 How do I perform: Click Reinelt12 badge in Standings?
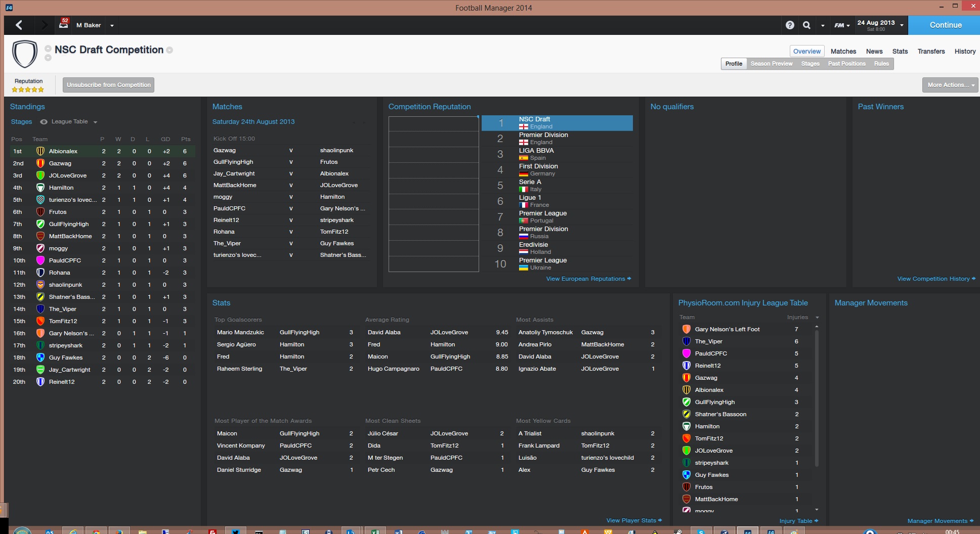point(40,382)
